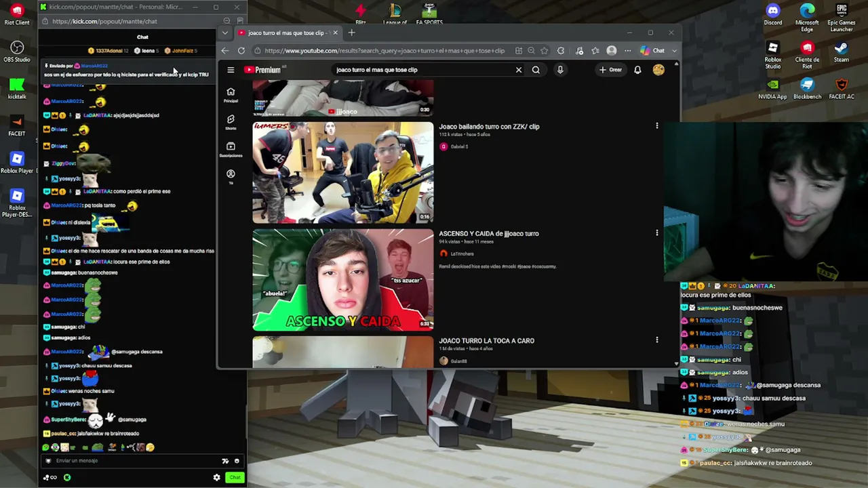Launch OBS Studio from the desktop

tap(17, 51)
